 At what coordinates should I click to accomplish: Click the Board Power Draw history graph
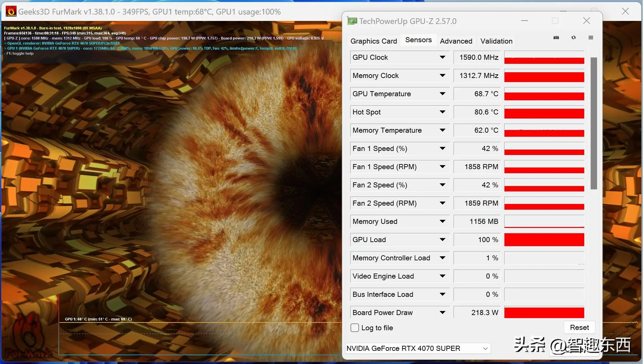(544, 312)
